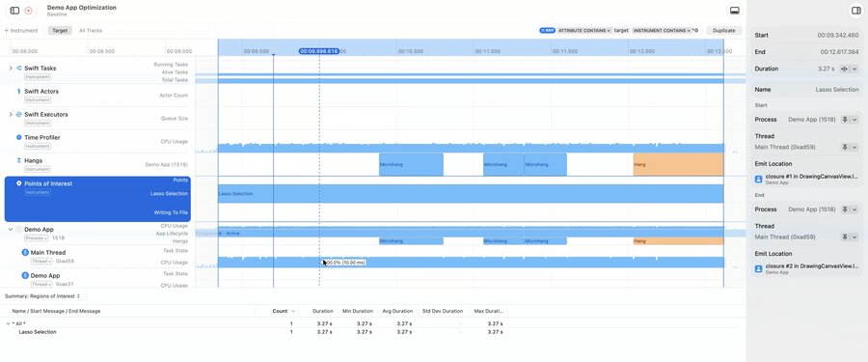This screenshot has height=362, width=868.
Task: Start recording with the red record button
Action: (x=29, y=11)
